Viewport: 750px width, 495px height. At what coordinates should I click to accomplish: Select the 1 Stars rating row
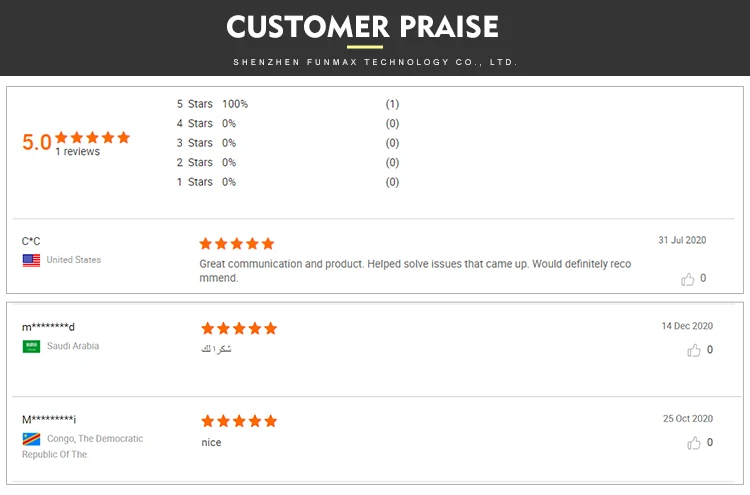(x=287, y=182)
